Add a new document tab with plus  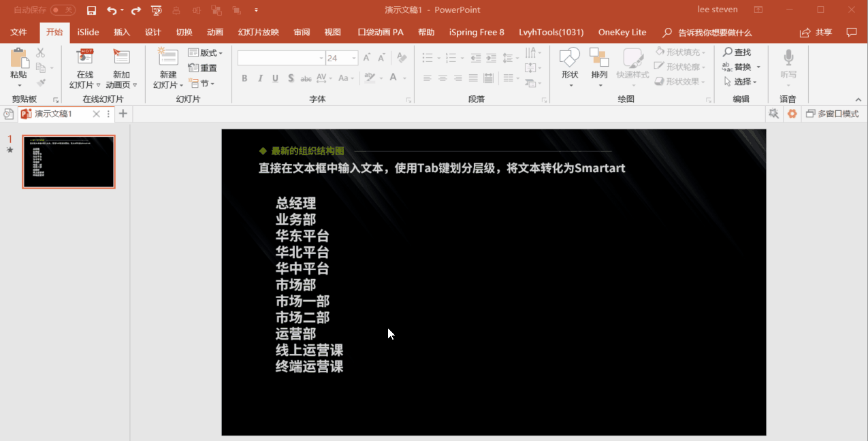(x=123, y=114)
